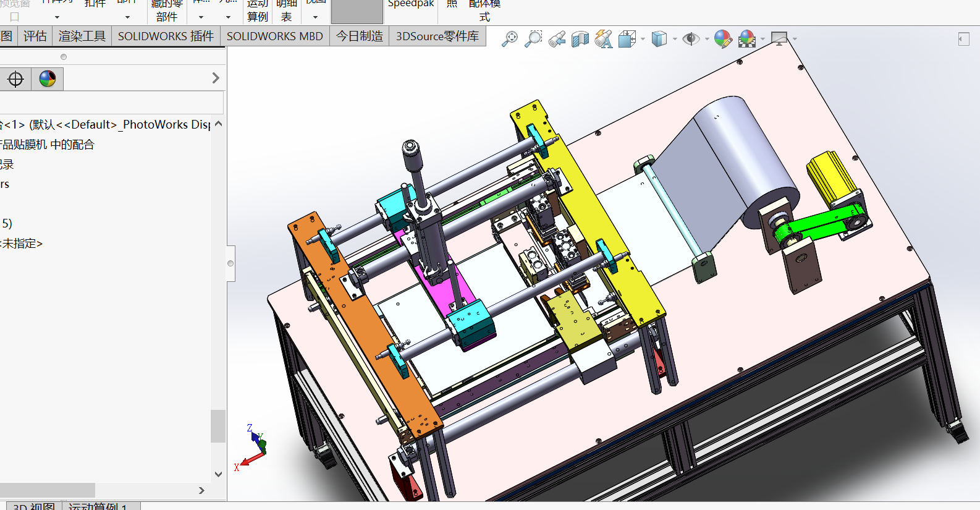This screenshot has height=510, width=980.
Task: Expand the Hide/Show Items dropdown arrow
Action: (707, 39)
